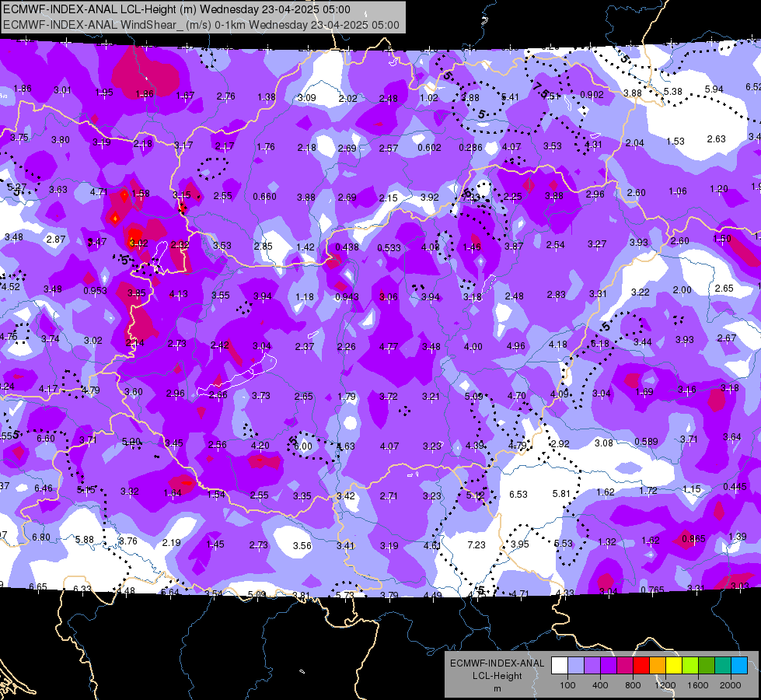Click the legend value 100
The width and height of the screenshot is (761, 700).
(567, 685)
